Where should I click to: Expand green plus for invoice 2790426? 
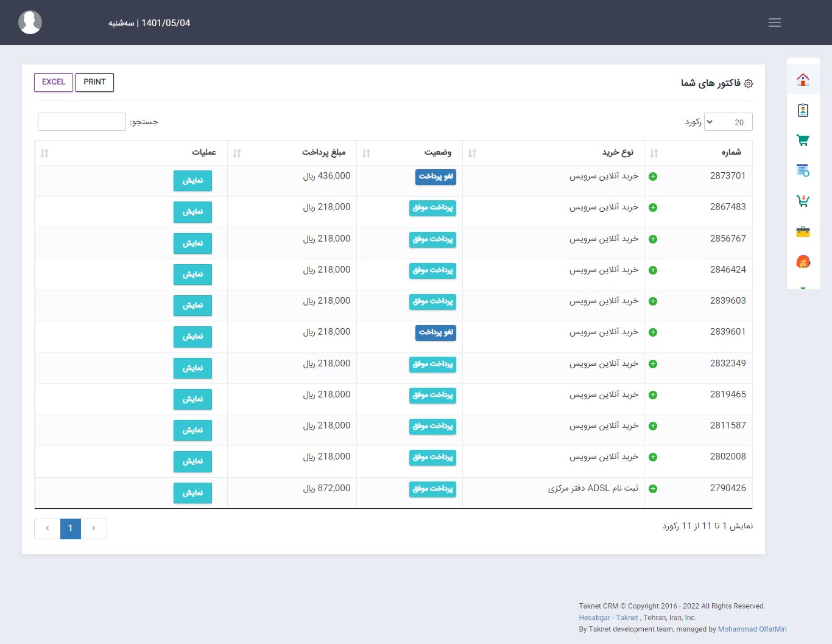click(x=653, y=489)
